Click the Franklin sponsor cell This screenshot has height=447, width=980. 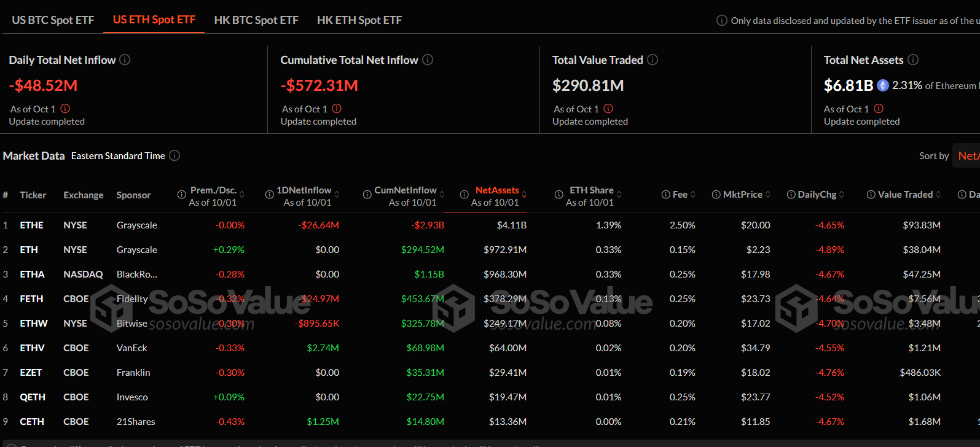point(133,373)
